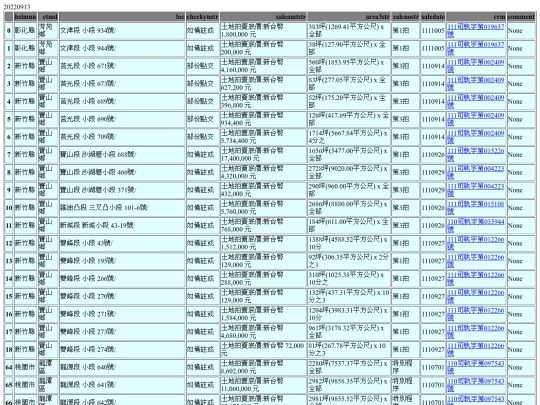Open the crm link in row 65
The image size is (540, 405).
[476, 385]
